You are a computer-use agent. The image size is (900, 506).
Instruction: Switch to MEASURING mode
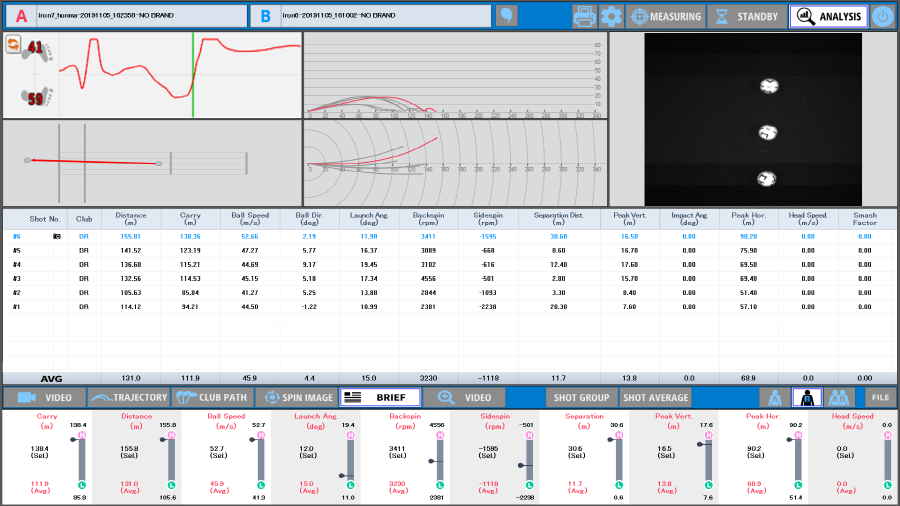tap(665, 17)
